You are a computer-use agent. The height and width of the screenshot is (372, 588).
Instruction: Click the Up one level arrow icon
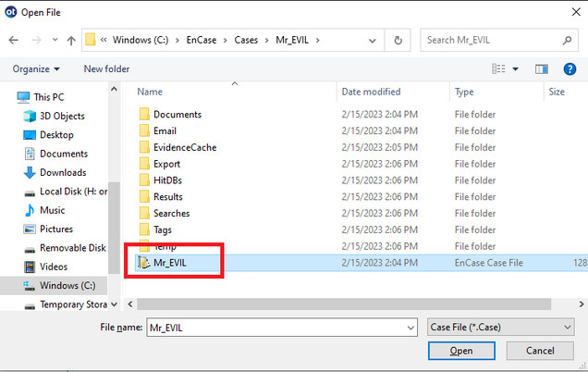point(69,41)
